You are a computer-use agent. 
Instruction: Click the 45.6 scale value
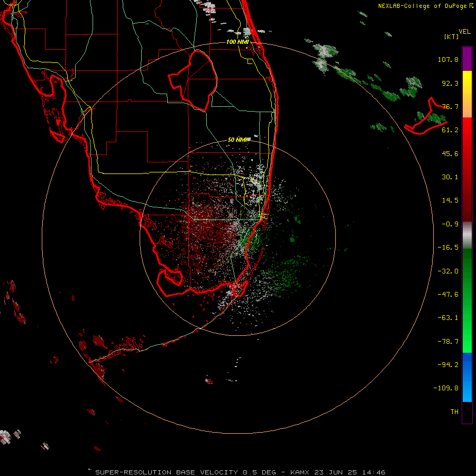point(450,153)
